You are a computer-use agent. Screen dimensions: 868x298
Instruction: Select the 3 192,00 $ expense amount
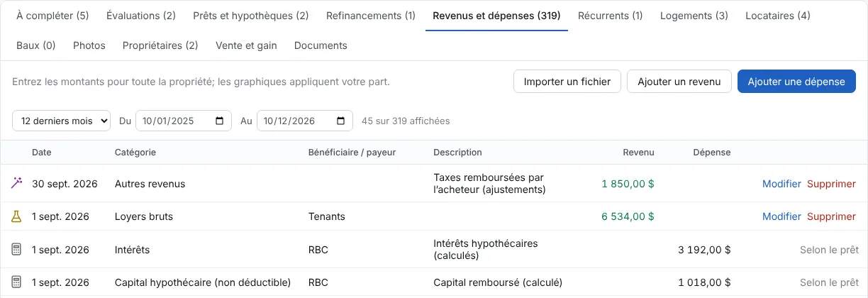click(704, 250)
